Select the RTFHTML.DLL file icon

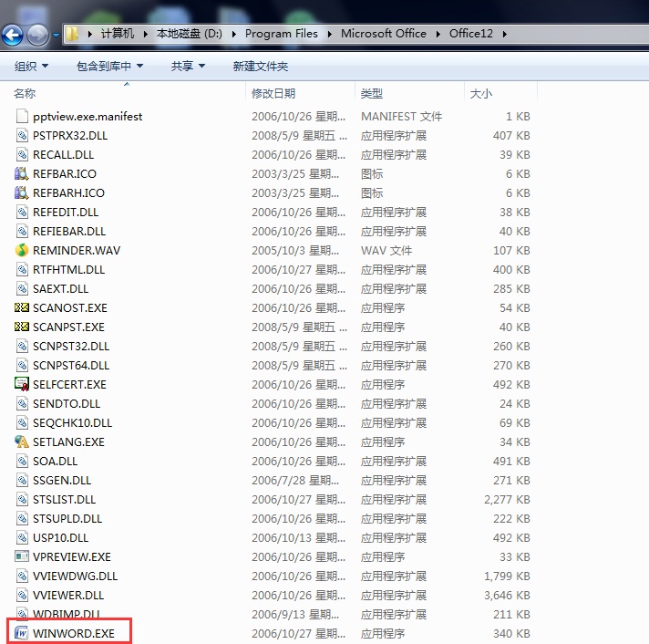22,270
